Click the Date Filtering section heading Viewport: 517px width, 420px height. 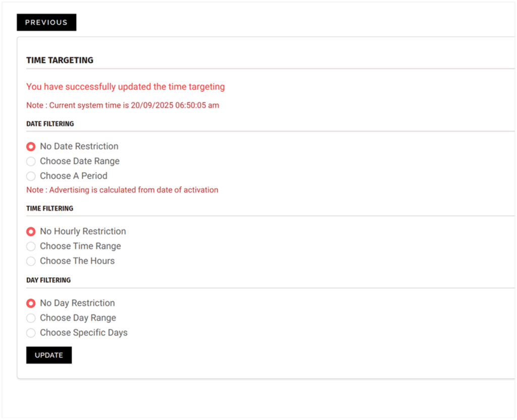pyautogui.click(x=50, y=124)
